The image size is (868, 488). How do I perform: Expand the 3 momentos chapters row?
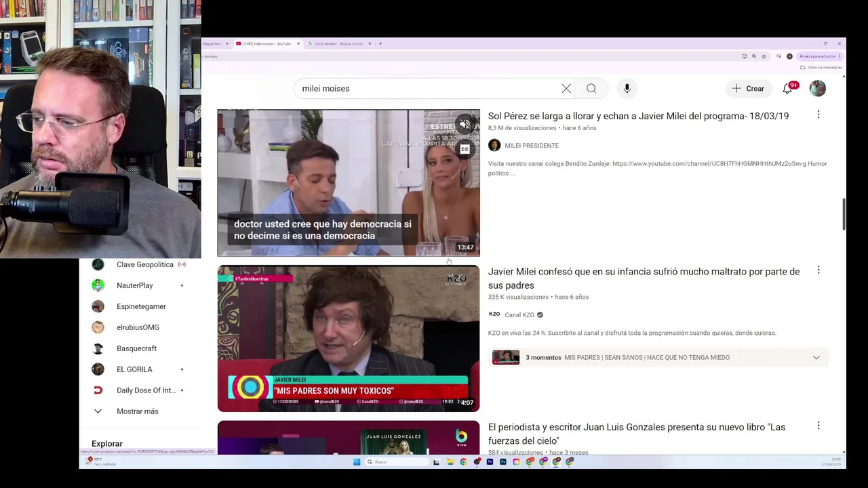pyautogui.click(x=658, y=357)
